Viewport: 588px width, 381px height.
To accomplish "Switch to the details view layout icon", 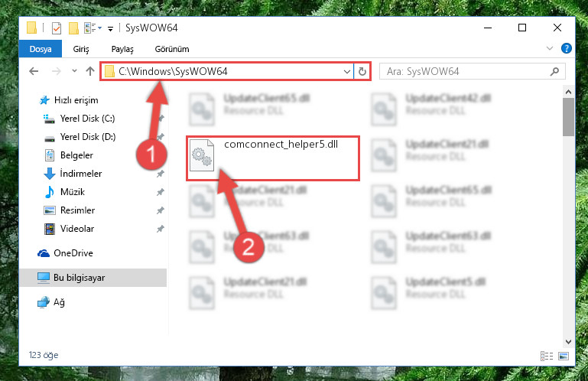I will [x=547, y=356].
